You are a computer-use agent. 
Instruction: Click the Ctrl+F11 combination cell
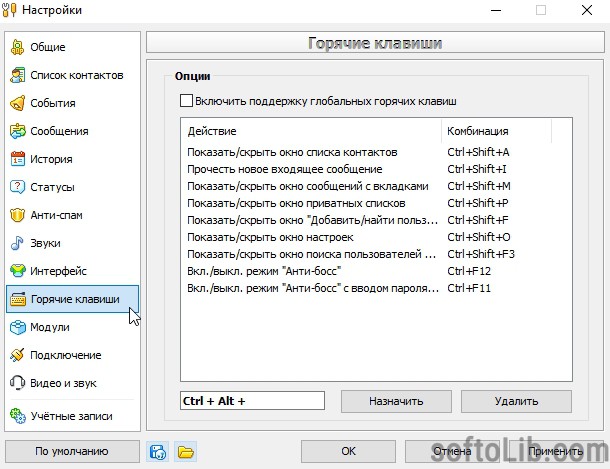click(469, 288)
